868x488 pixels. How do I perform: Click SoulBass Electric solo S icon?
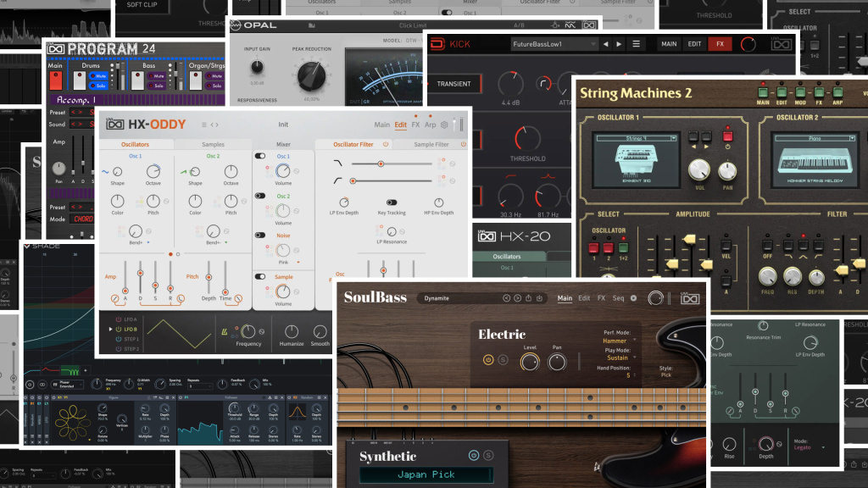[503, 359]
